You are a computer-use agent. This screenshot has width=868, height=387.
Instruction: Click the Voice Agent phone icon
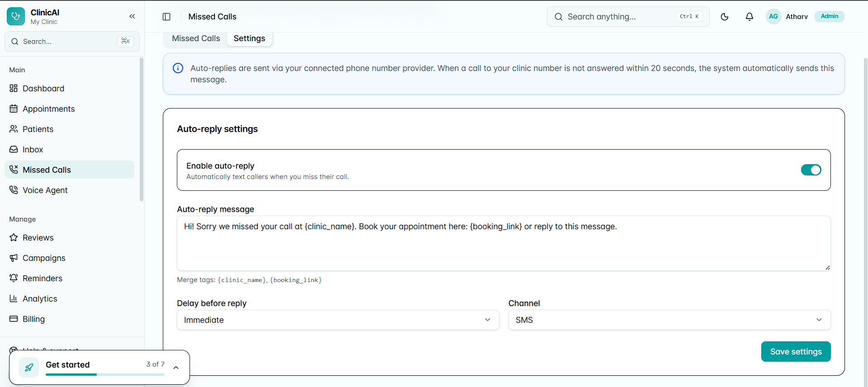(14, 190)
